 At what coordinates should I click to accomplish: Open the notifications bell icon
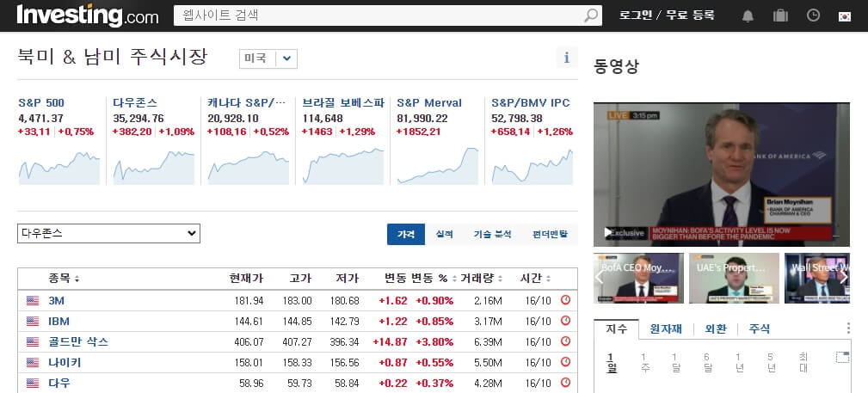[748, 15]
